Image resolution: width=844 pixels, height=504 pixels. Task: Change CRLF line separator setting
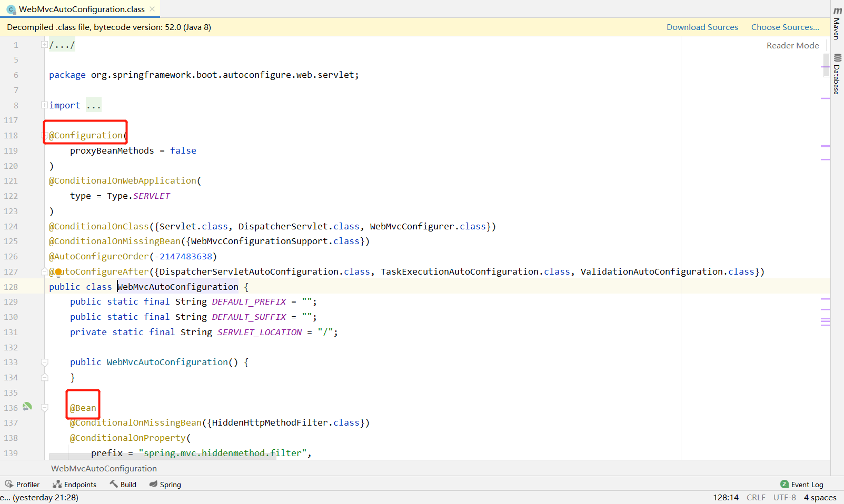(756, 498)
